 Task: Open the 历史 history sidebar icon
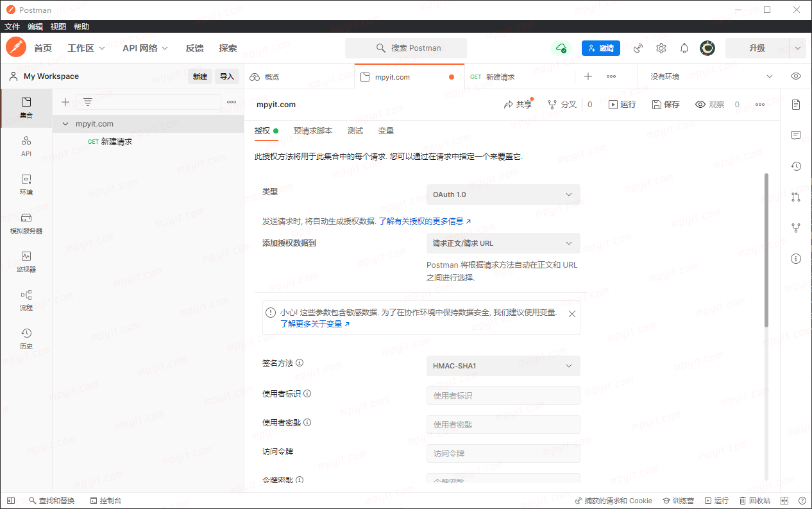point(26,339)
